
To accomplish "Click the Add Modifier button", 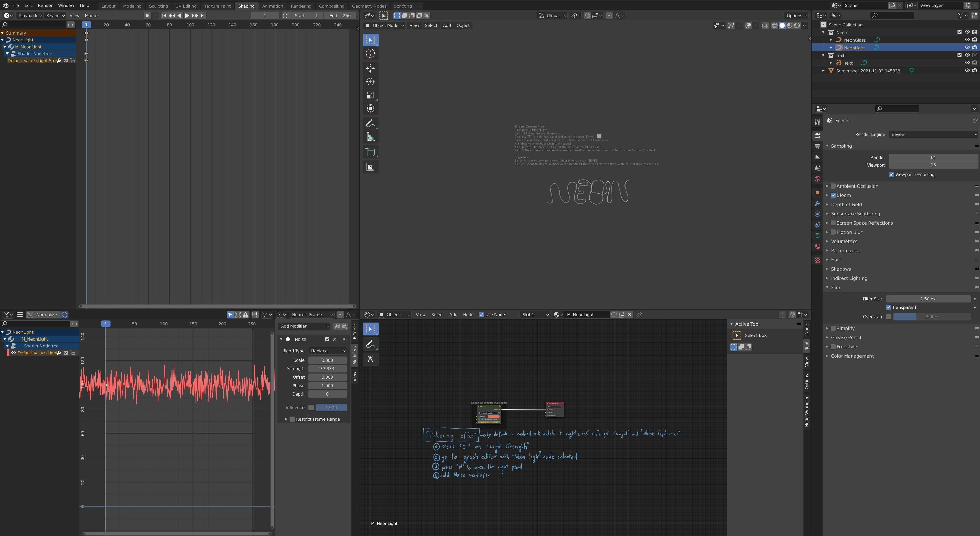I will tap(304, 326).
